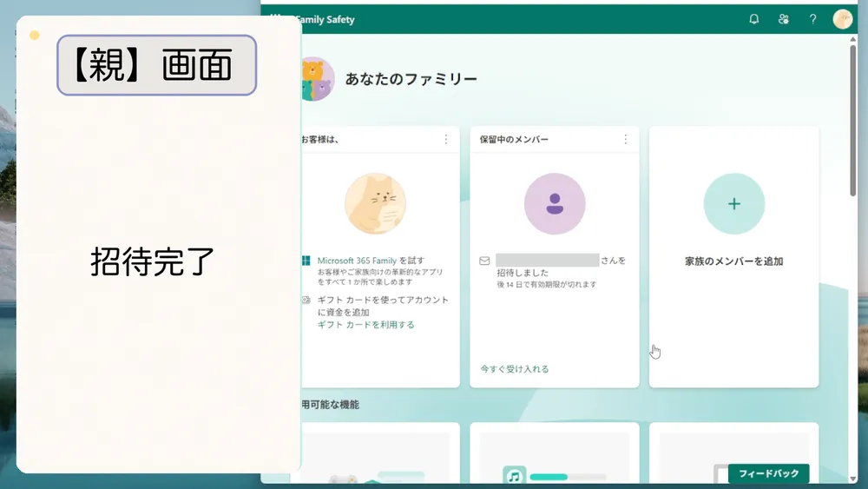Click ギフト カードを使ってアカウントに資金を追加 text

383,306
